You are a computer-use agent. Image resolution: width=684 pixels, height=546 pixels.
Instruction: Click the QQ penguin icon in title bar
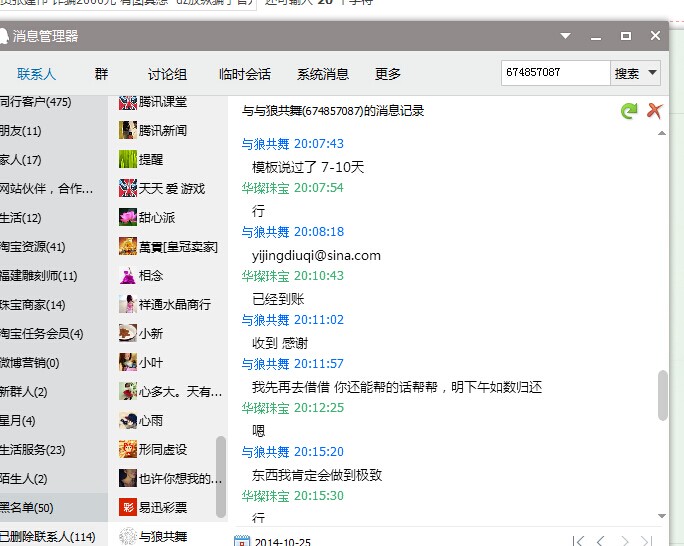3,36
